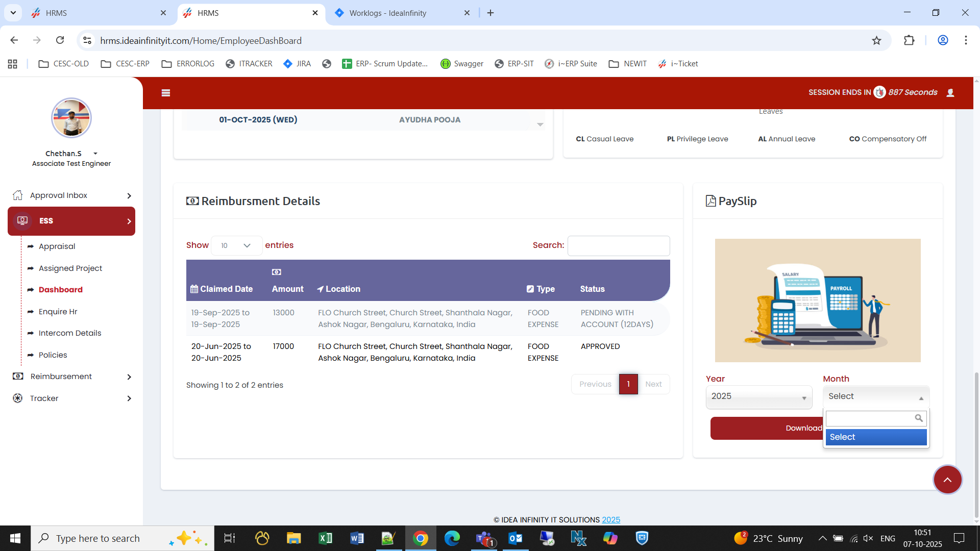Screen dimensions: 980x551
Task: Click the search magnifier icon in Month dropdown
Action: (x=918, y=418)
